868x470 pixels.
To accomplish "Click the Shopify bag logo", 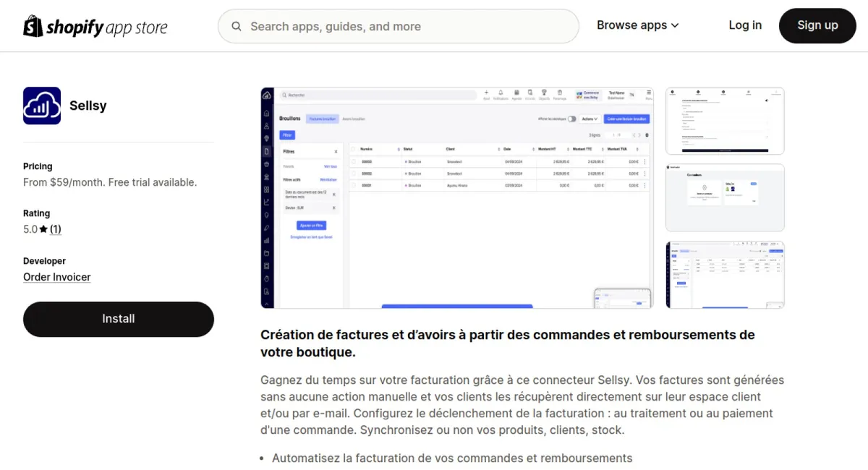I will tap(33, 27).
